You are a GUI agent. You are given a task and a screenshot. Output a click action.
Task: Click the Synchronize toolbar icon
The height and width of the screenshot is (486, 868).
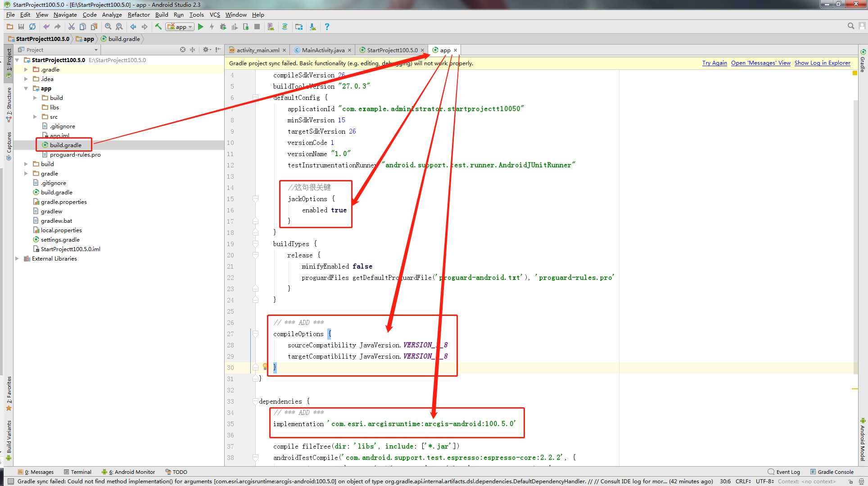(x=32, y=27)
